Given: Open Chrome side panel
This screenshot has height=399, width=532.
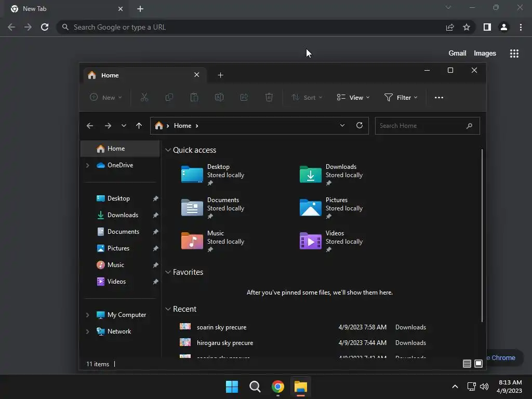Looking at the screenshot, I should (x=487, y=27).
